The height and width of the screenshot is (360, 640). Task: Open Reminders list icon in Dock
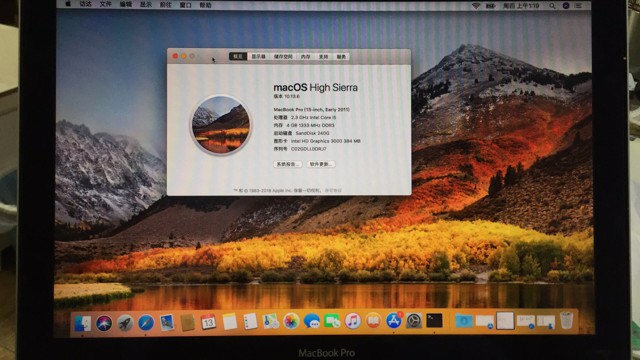[250, 322]
